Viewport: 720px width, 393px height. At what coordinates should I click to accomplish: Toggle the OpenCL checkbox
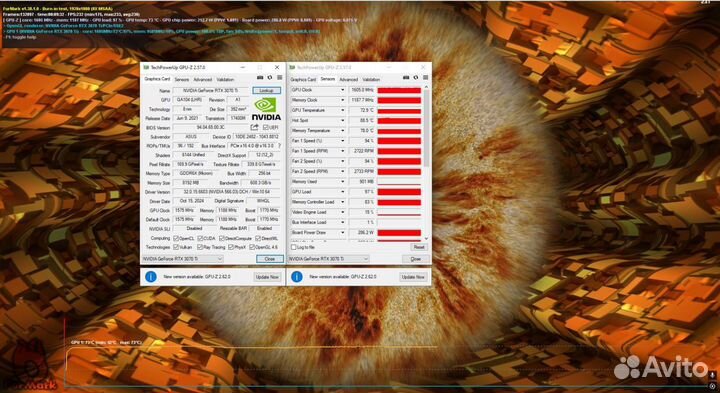(176, 238)
